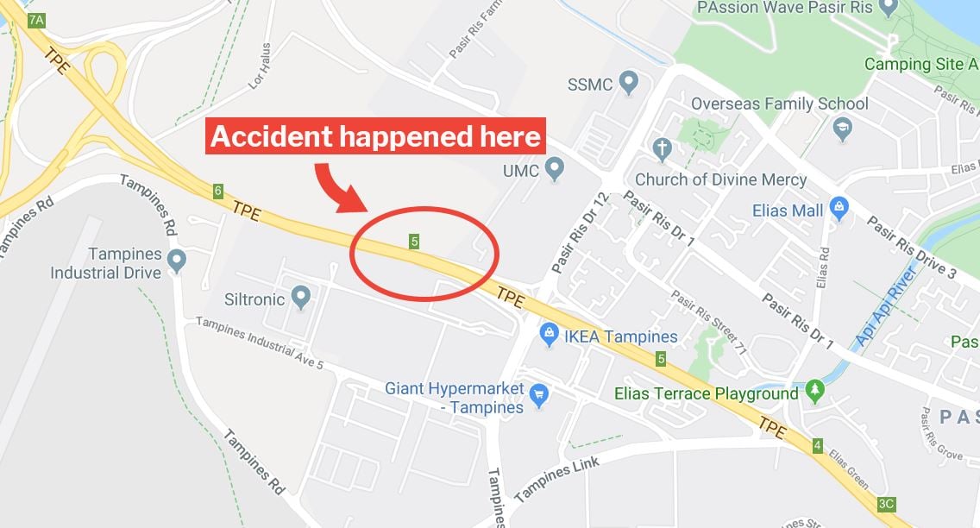
Task: Click the Church of Divine Mercy cross icon
Action: pos(662,150)
